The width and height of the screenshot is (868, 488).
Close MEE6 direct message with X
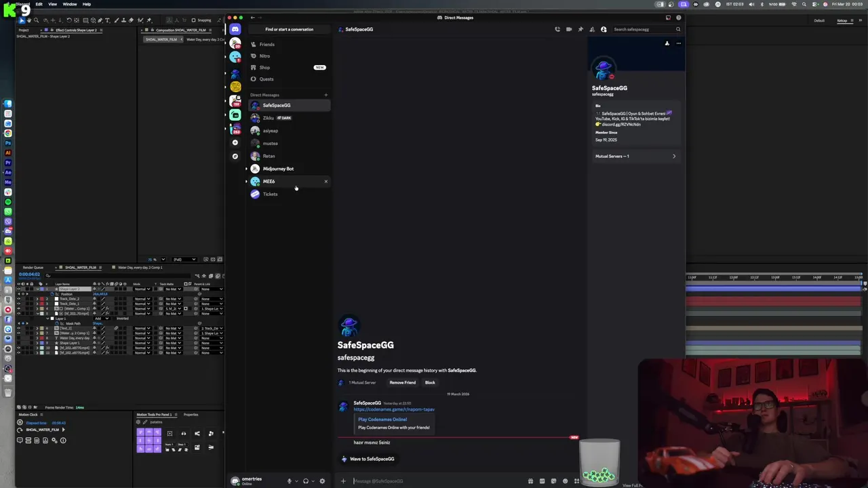325,181
